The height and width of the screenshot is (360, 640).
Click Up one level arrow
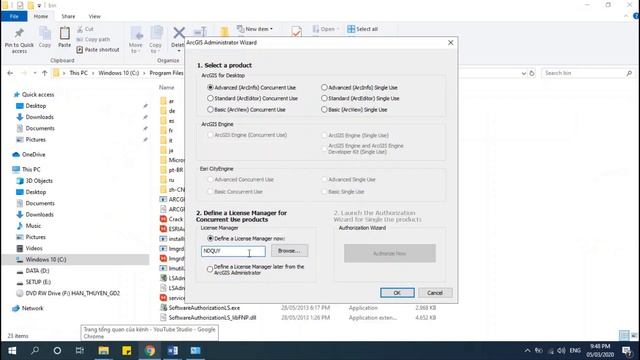pos(44,73)
